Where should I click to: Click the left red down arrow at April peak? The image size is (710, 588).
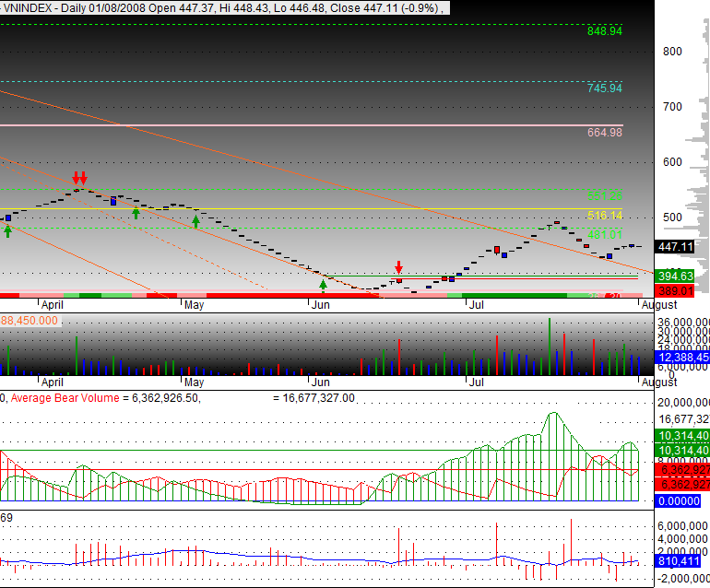click(x=76, y=177)
